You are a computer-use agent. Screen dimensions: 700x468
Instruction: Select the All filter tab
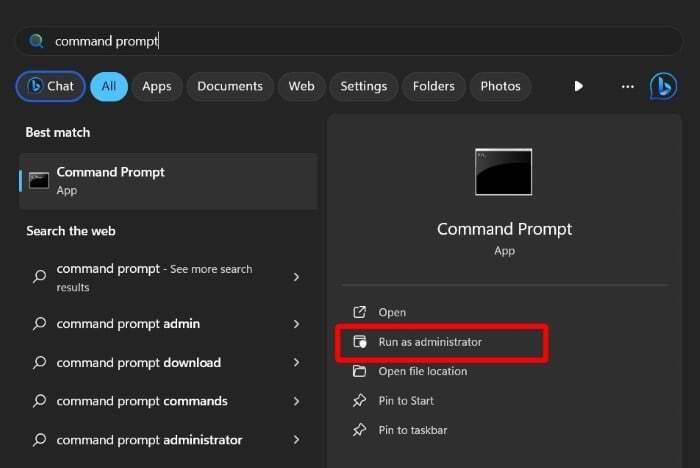tap(109, 86)
